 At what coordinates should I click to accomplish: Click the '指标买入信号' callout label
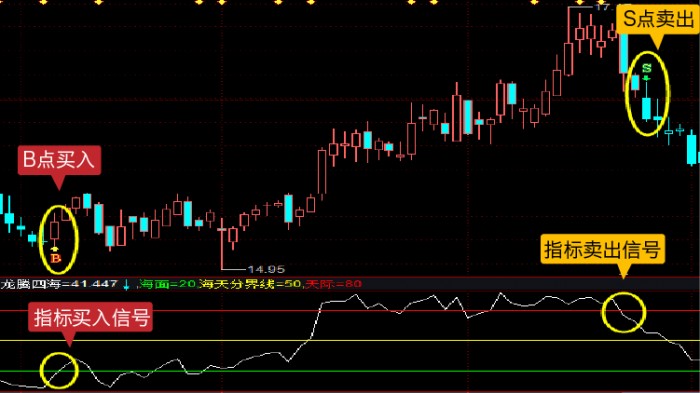91,318
